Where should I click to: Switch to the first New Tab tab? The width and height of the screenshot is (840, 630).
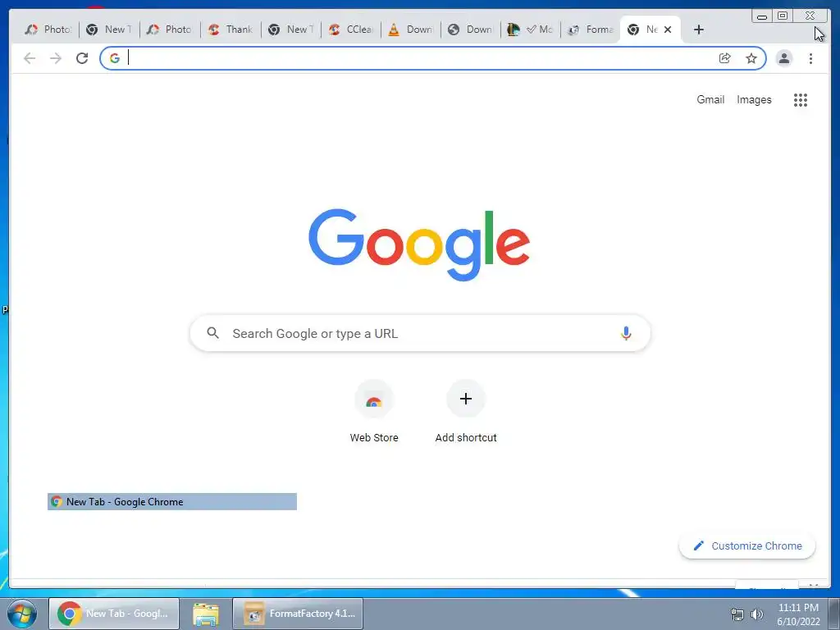click(x=109, y=30)
